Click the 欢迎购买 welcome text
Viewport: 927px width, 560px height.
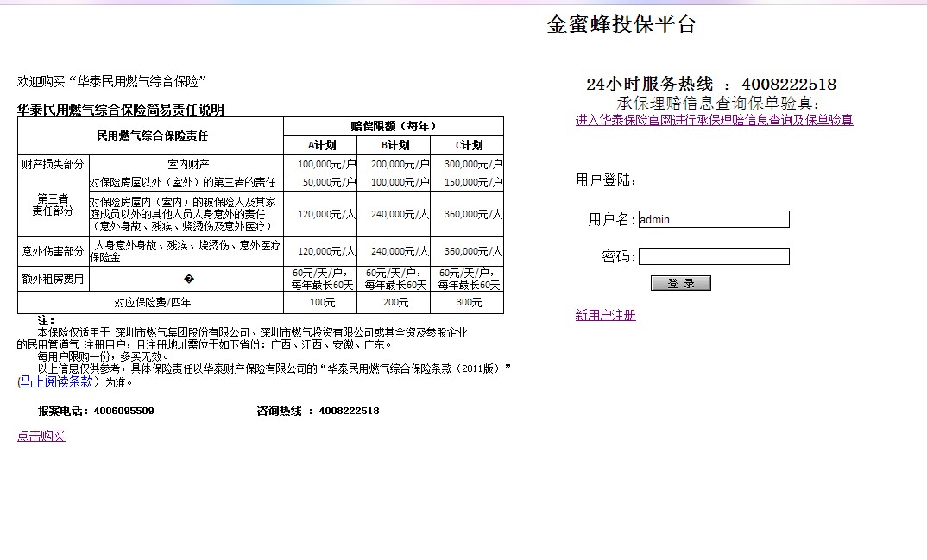111,81
